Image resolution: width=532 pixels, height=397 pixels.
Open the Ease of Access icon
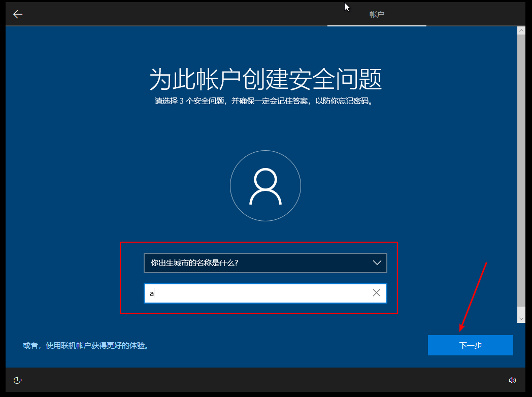coord(18,380)
